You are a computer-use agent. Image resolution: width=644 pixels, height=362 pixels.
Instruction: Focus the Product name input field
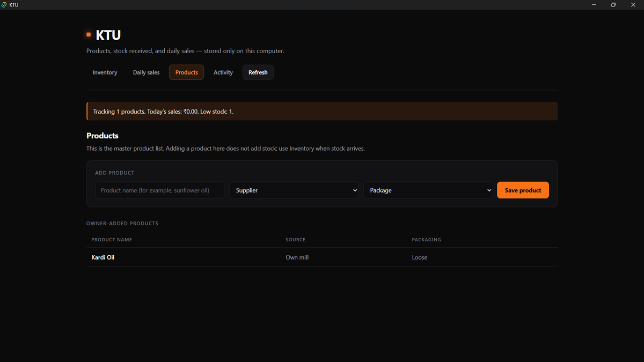[x=160, y=190]
